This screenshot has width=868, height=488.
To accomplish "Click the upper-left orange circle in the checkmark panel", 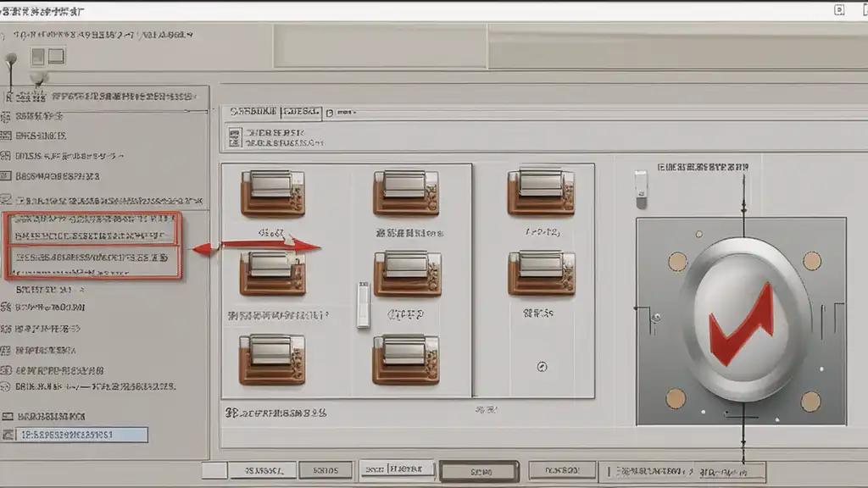I will pyautogui.click(x=677, y=261).
